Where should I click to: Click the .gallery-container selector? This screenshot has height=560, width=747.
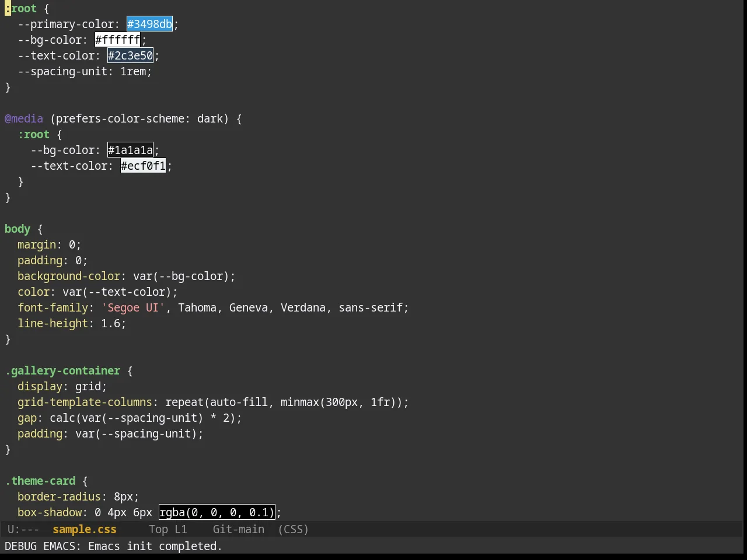click(x=62, y=370)
